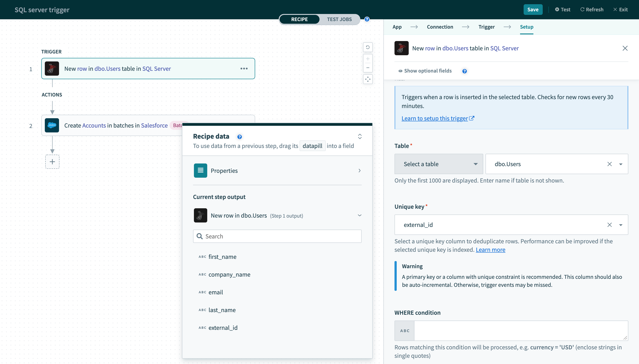The image size is (639, 364).
Task: Add a new step with plus box
Action: [x=52, y=162]
